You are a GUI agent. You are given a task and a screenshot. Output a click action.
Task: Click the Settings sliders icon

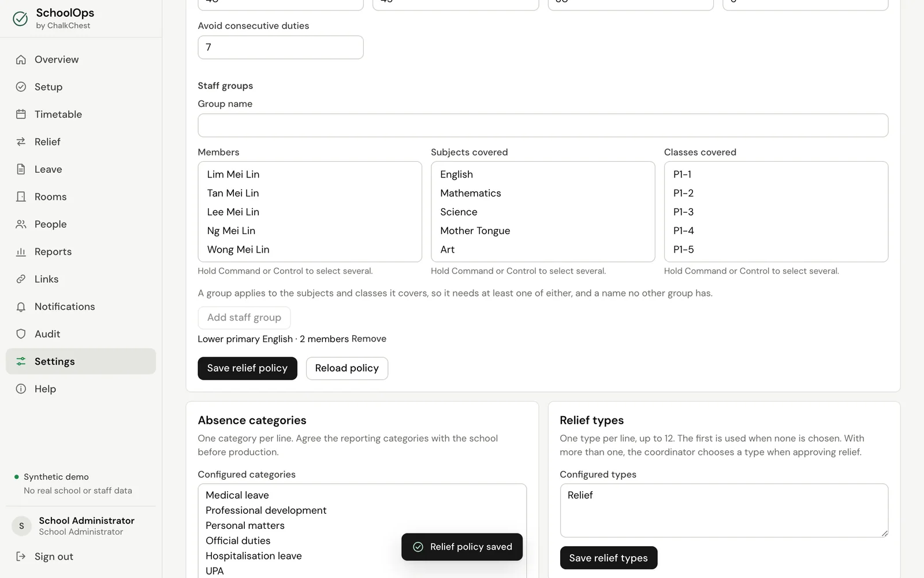pos(21,361)
